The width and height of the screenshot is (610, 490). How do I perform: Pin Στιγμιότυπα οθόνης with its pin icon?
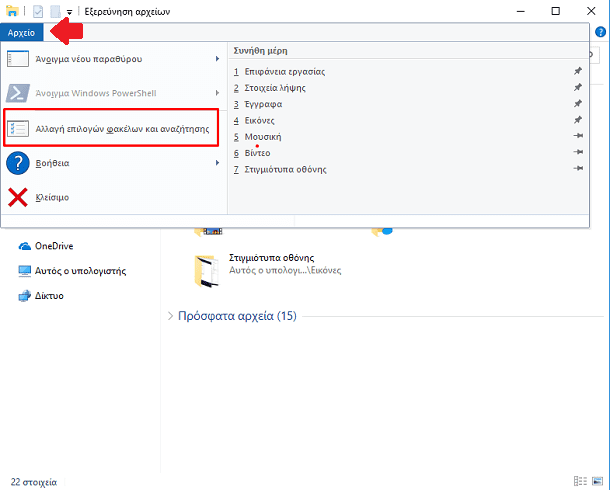pyautogui.click(x=578, y=168)
